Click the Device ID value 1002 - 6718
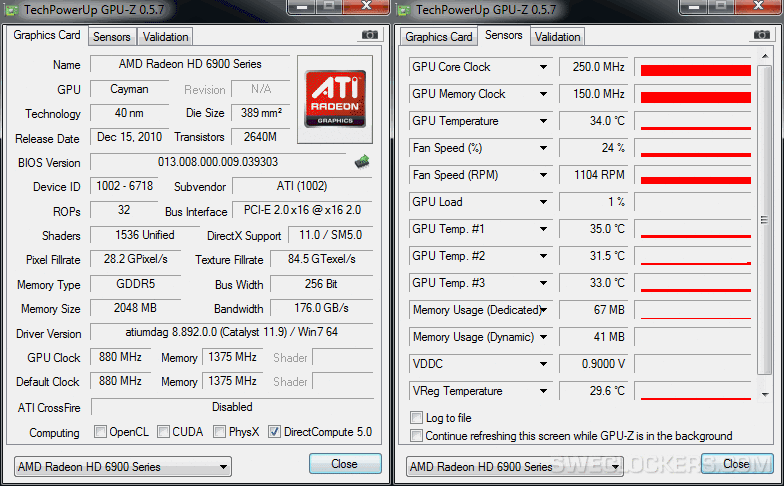Screen dimensions: 784x486 (x=124, y=186)
